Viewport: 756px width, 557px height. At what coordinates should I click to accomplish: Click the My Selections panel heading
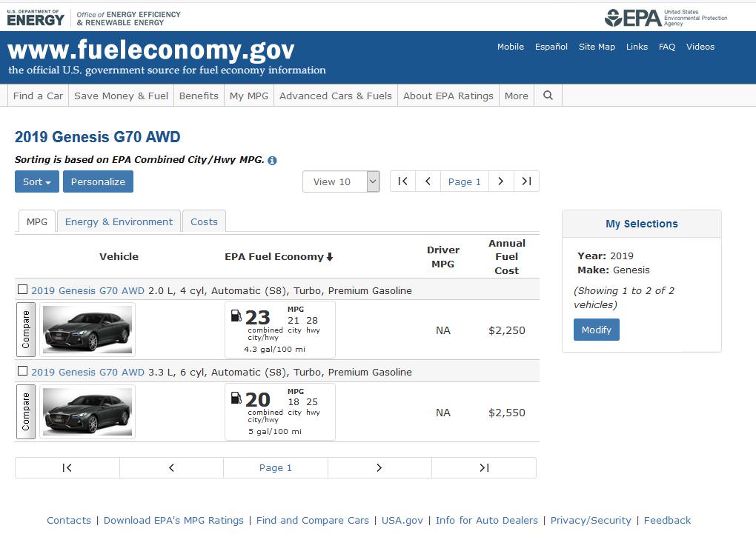642,224
